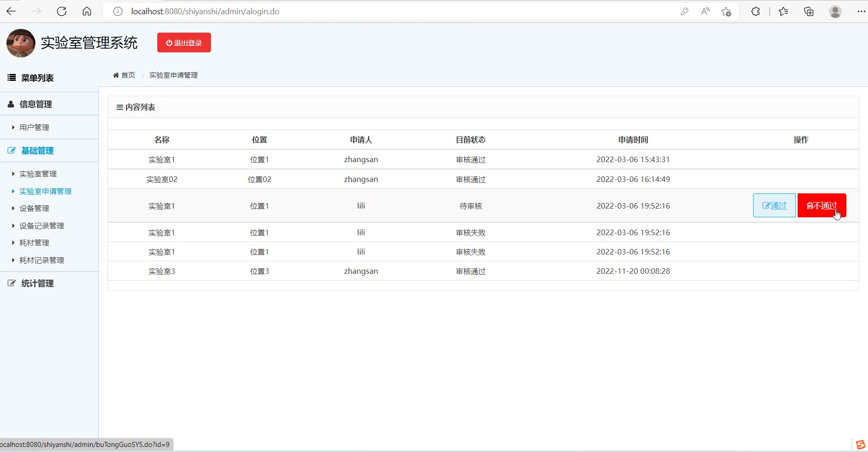Select the 位置3 location cell
Viewport: 868px width, 452px height.
coord(260,271)
